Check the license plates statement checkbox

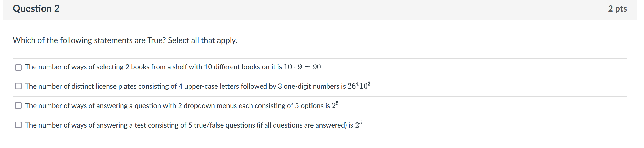click(x=18, y=86)
